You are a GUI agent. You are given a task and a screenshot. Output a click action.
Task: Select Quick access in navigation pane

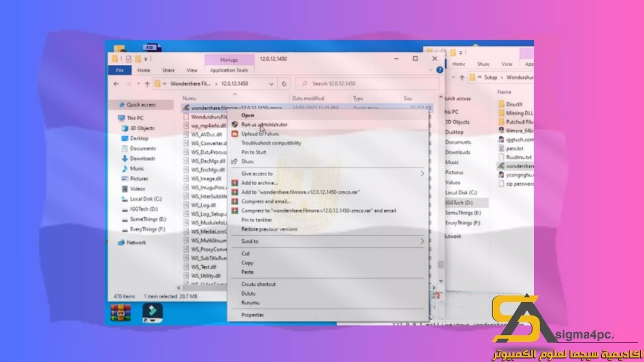tap(141, 105)
